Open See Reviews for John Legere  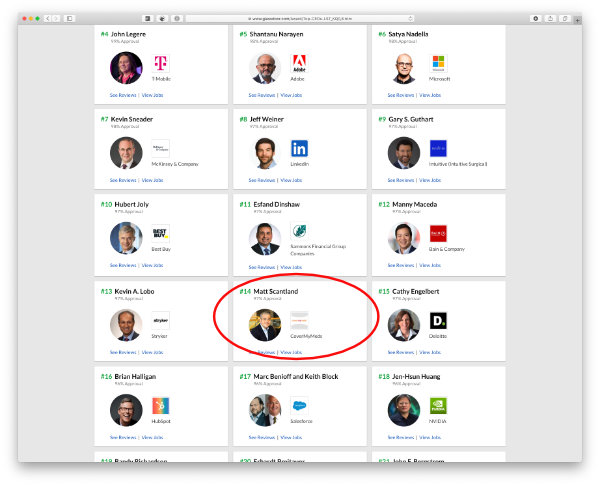123,95
